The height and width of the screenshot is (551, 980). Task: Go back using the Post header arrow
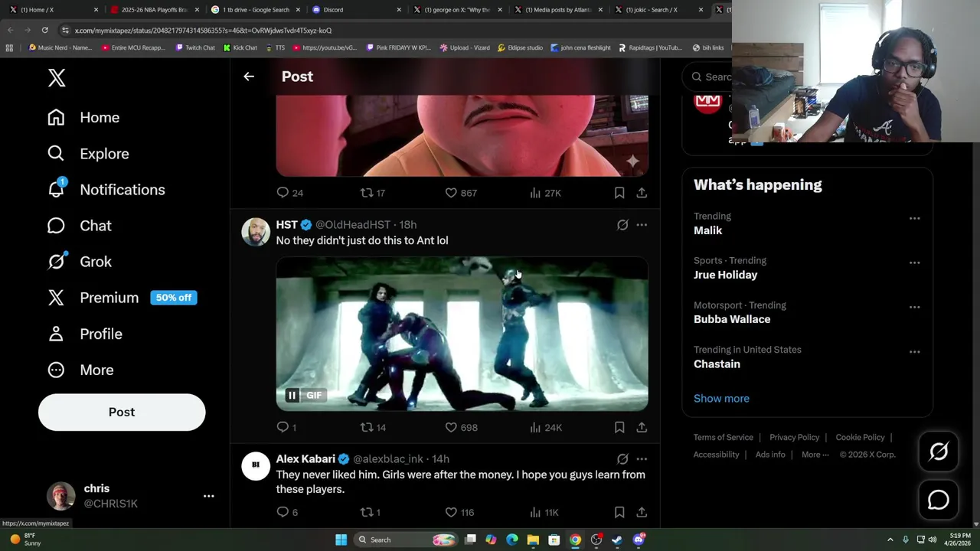point(249,77)
